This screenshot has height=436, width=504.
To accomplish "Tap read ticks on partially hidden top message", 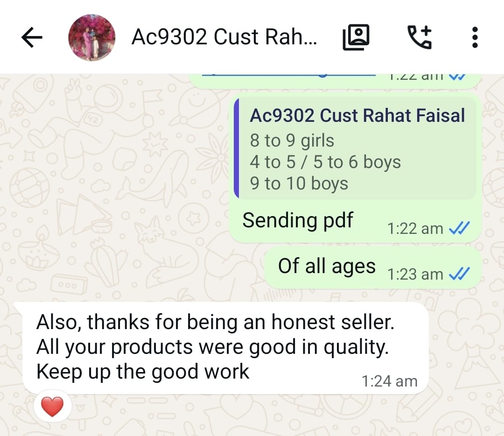I will [x=457, y=77].
